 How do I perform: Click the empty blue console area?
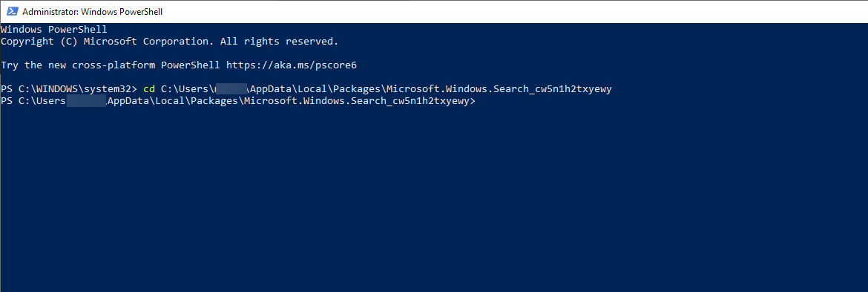pos(434,199)
